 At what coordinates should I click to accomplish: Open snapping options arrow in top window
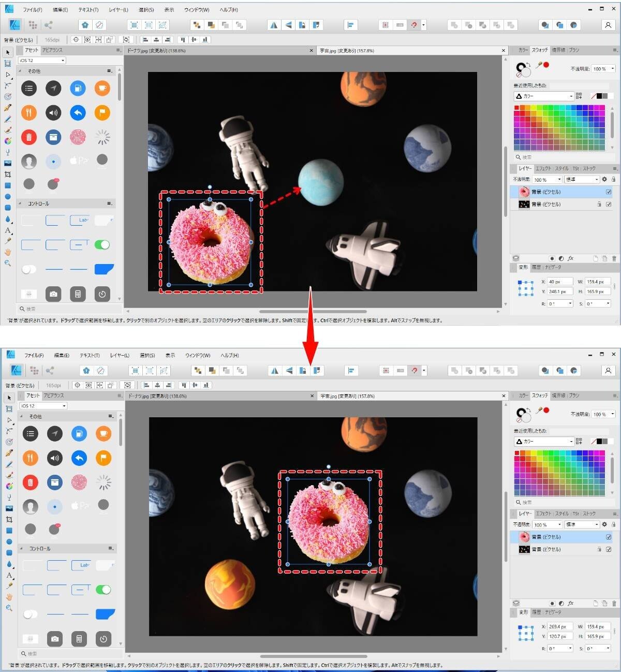coord(424,25)
